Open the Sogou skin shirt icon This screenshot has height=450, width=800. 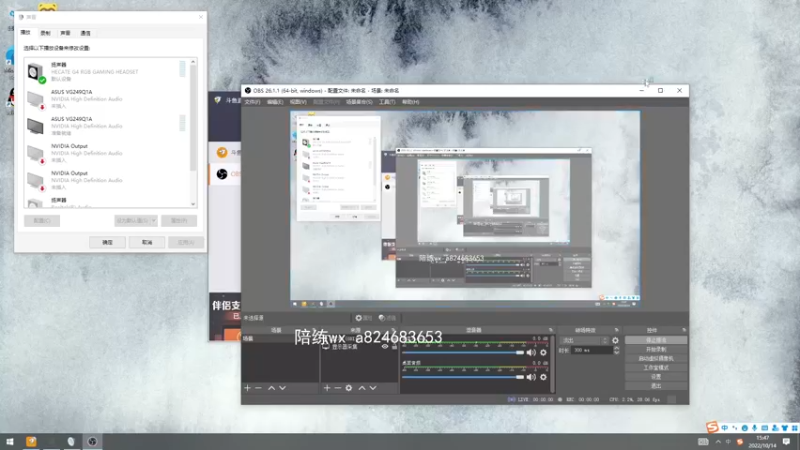[785, 428]
